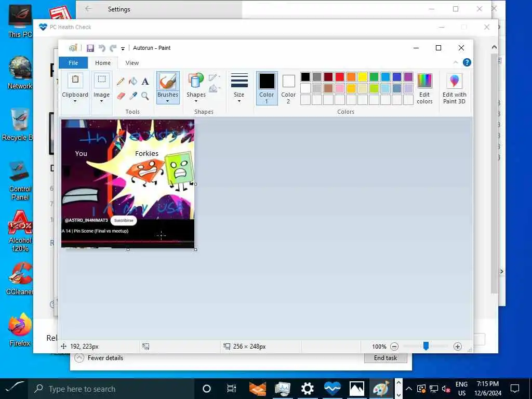The width and height of the screenshot is (532, 399).
Task: Click the zoom slider handle
Action: pos(426,346)
